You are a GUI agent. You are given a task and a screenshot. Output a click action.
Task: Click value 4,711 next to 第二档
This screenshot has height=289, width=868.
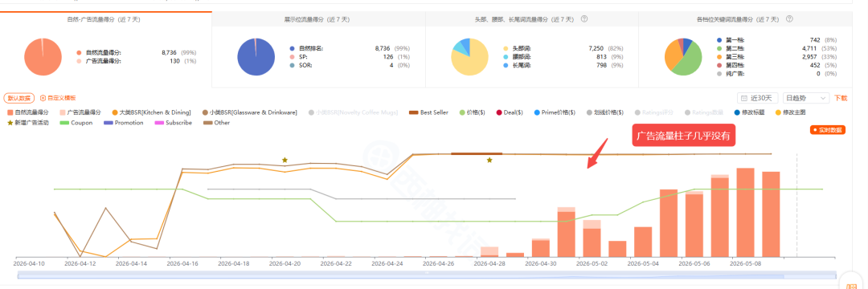811,49
